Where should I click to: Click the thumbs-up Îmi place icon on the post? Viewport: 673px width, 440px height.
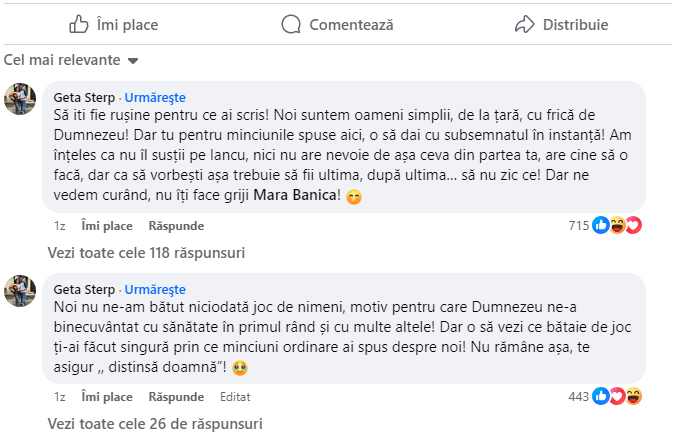(x=79, y=24)
